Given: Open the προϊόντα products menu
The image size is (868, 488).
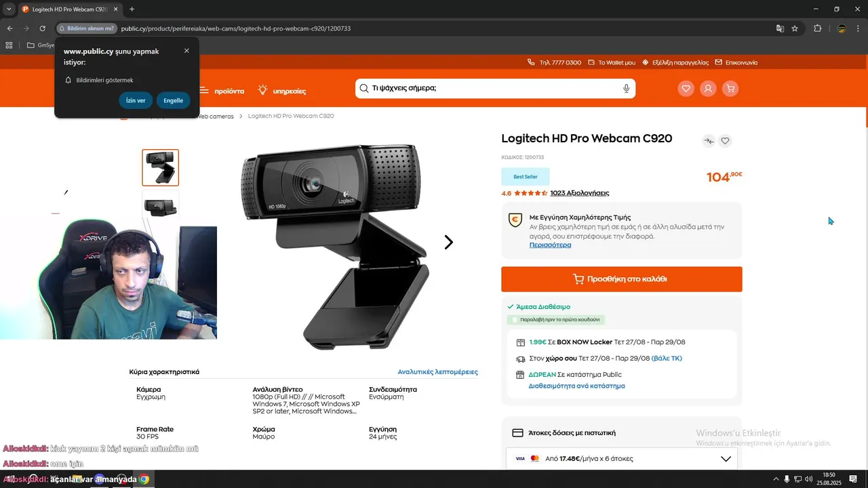Looking at the screenshot, I should pyautogui.click(x=222, y=90).
